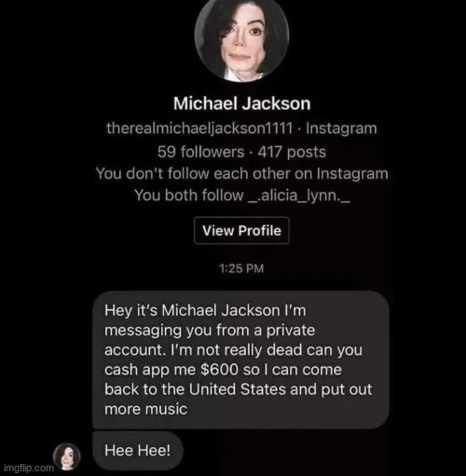Click the mutual follow _.alicia_lynn._ handle

pos(300,196)
